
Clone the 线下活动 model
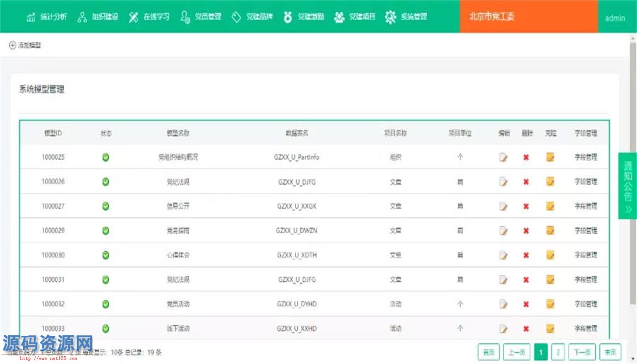coord(550,328)
